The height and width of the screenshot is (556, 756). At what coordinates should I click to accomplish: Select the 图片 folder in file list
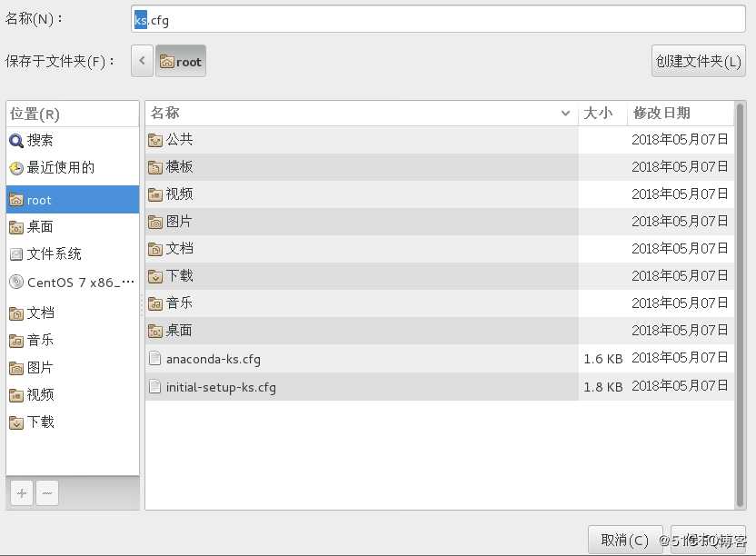pyautogui.click(x=439, y=222)
